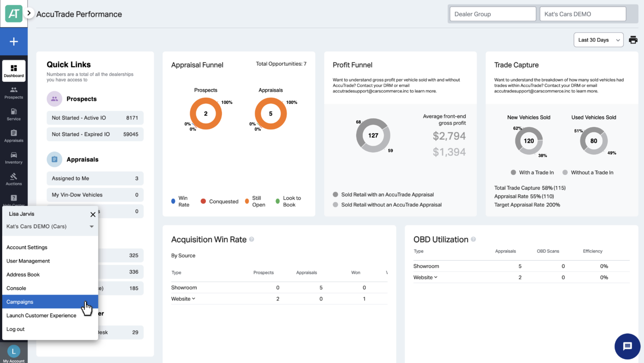Open the Help Center question icon
Image resolution: width=644 pixels, height=363 pixels.
coord(14,198)
